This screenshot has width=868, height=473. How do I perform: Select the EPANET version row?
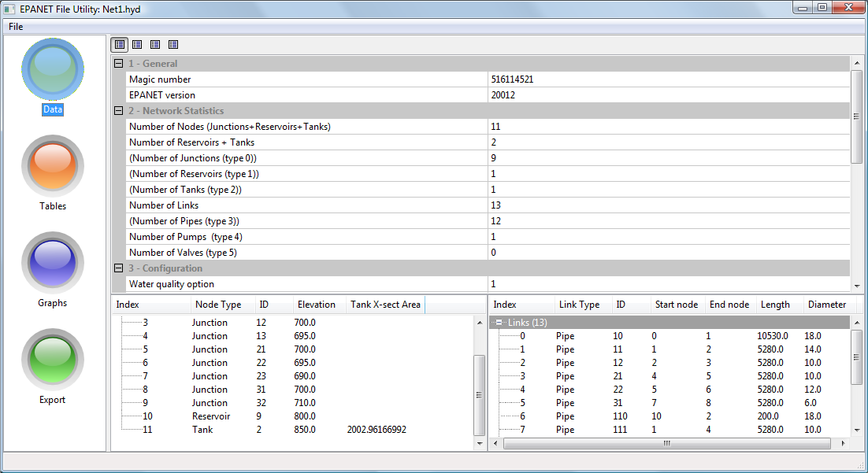click(488, 95)
